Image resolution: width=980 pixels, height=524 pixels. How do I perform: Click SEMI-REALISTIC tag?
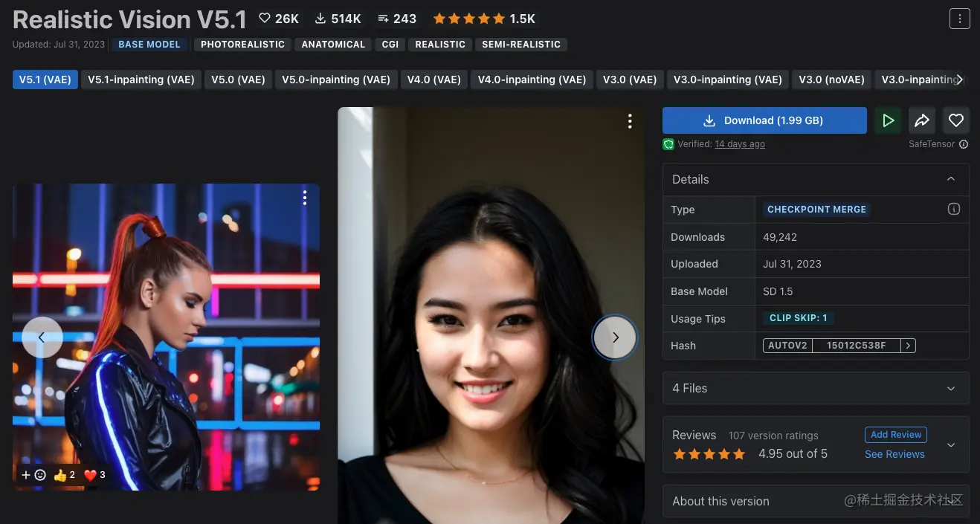tap(521, 45)
